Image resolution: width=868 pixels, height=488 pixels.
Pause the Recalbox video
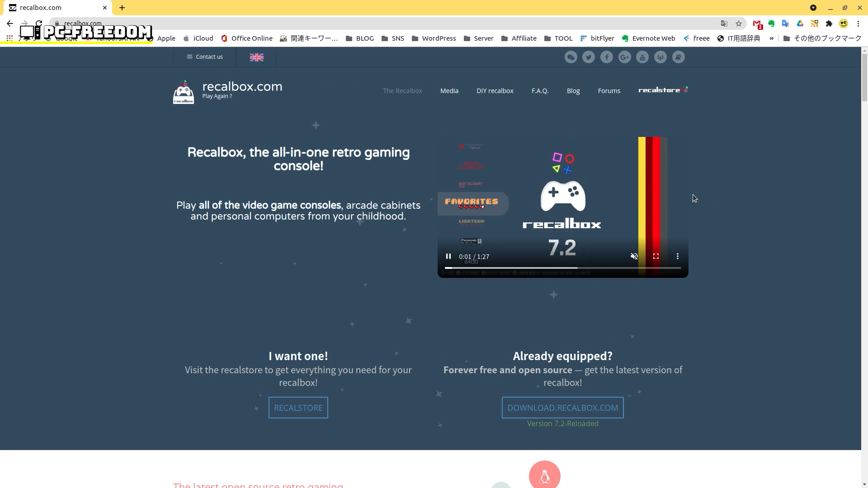448,256
